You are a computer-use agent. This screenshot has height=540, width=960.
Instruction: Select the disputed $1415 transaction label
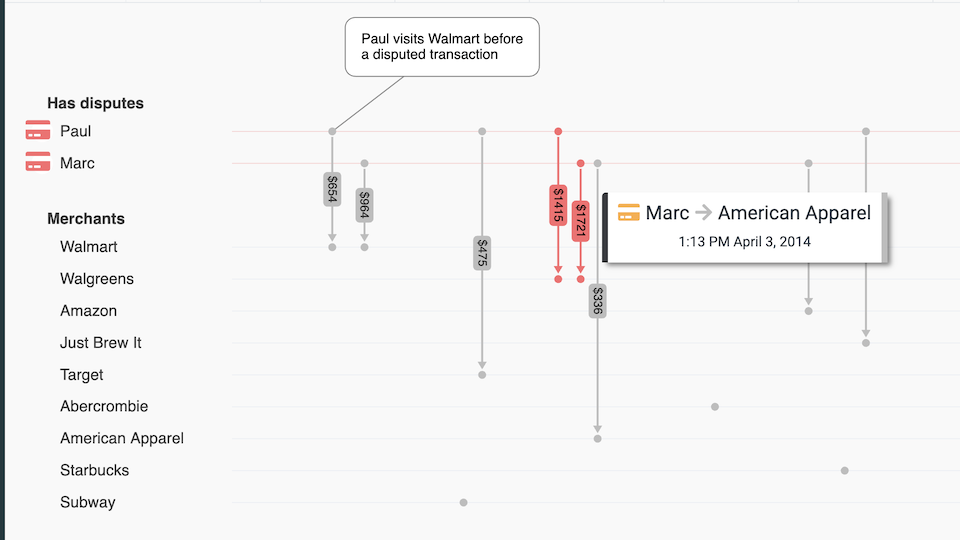pyautogui.click(x=558, y=205)
